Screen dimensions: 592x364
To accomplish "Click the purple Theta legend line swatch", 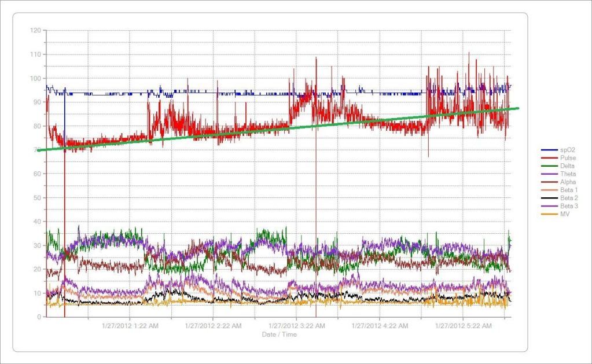I will 549,174.
